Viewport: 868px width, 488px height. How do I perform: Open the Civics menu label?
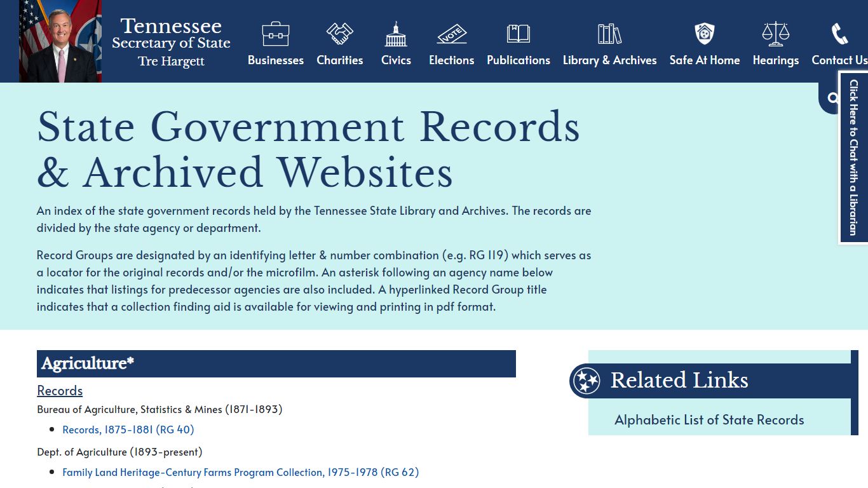[396, 60]
